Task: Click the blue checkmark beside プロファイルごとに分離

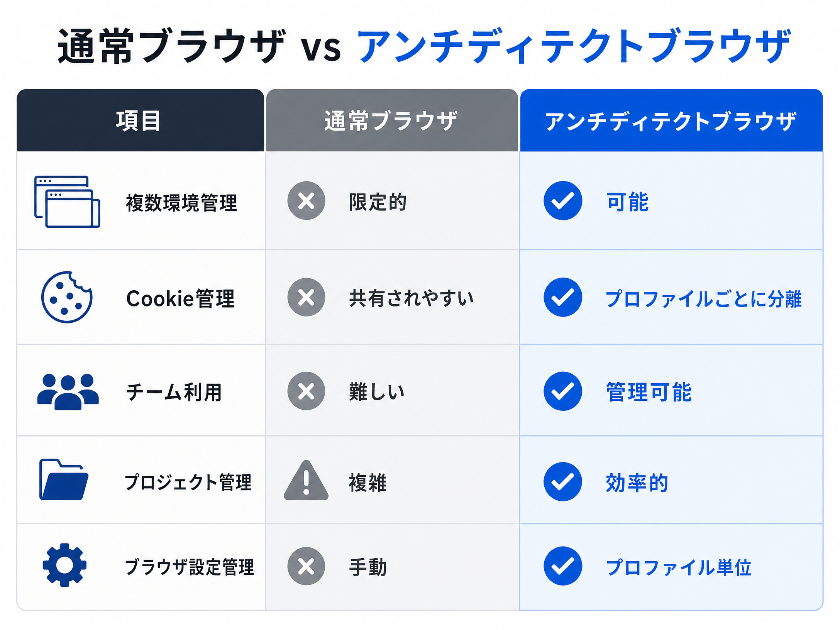Action: coord(563,297)
